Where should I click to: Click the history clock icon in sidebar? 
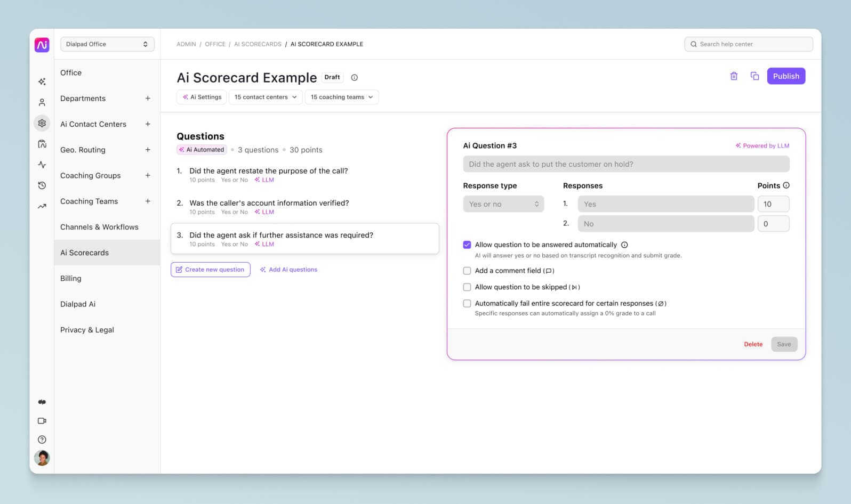tap(42, 185)
